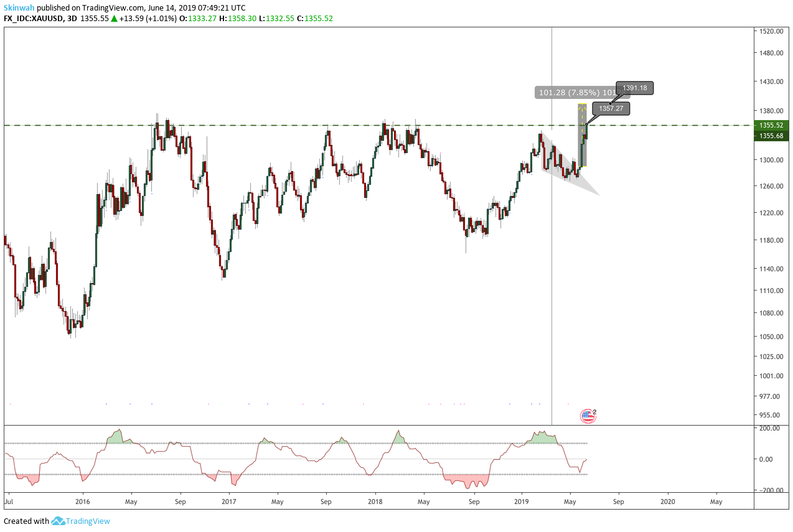Click the 1140.00 price axis label

point(771,269)
